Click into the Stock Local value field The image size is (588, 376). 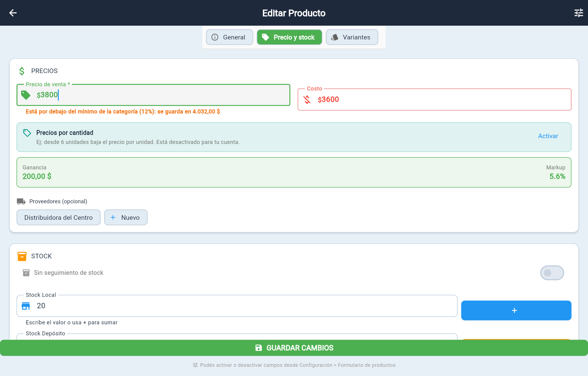coord(237,306)
